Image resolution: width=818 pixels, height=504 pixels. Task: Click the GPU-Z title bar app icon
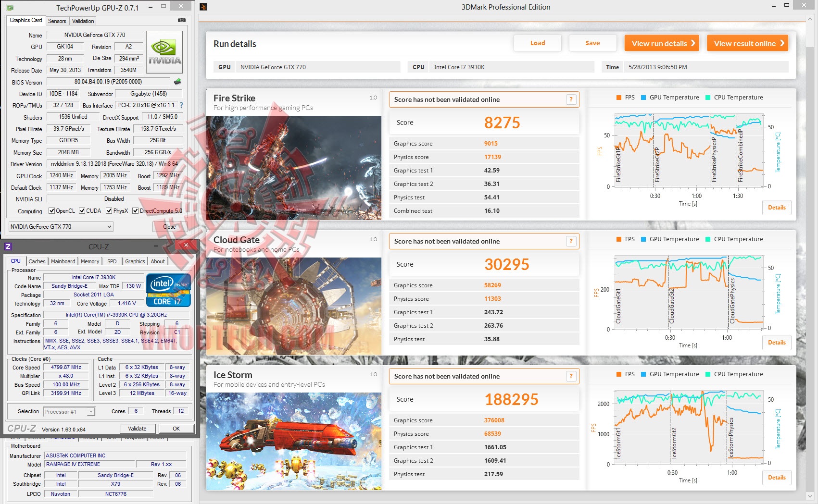pyautogui.click(x=10, y=8)
